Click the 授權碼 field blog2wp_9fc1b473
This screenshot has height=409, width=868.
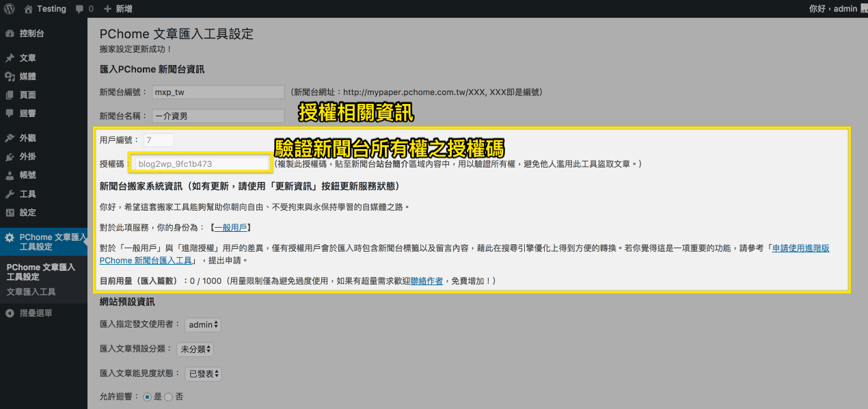201,164
